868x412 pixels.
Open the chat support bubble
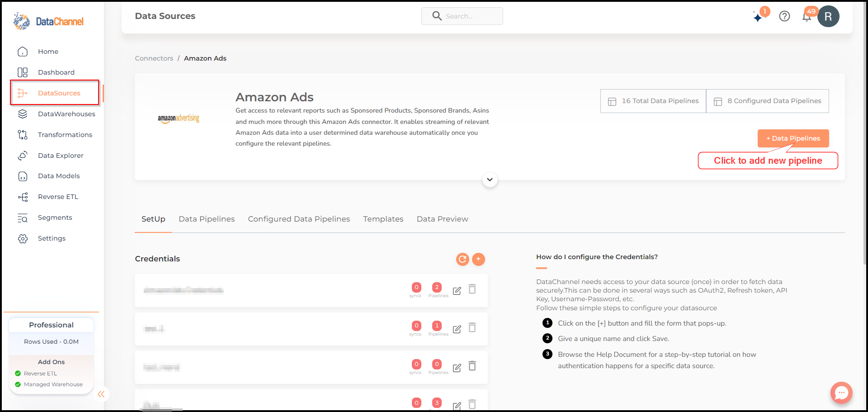coord(841,393)
